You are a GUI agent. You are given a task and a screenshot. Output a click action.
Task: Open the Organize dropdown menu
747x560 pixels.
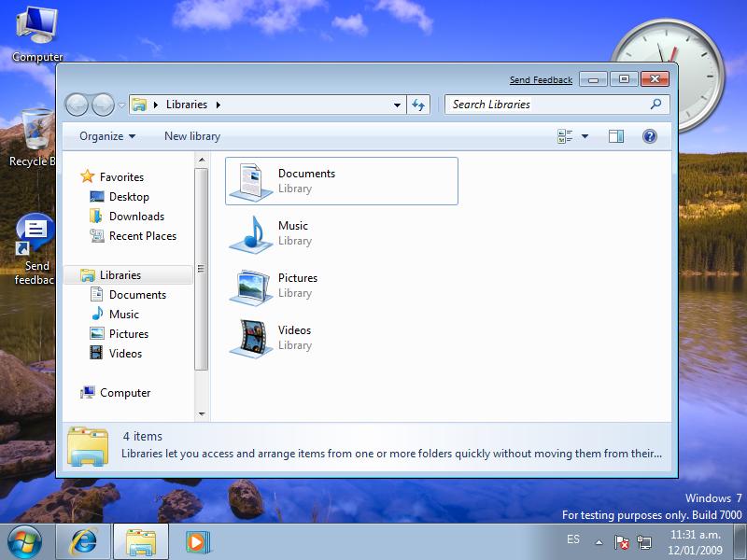click(106, 136)
